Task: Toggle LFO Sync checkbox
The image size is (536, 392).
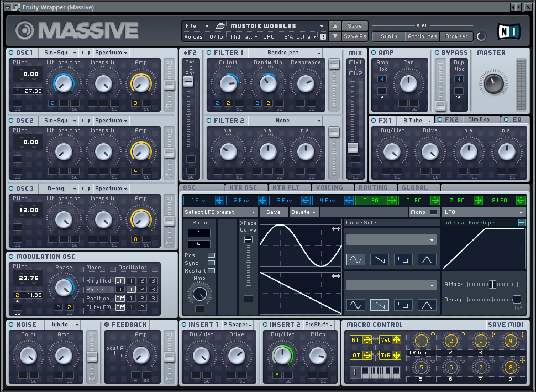Action: (211, 263)
